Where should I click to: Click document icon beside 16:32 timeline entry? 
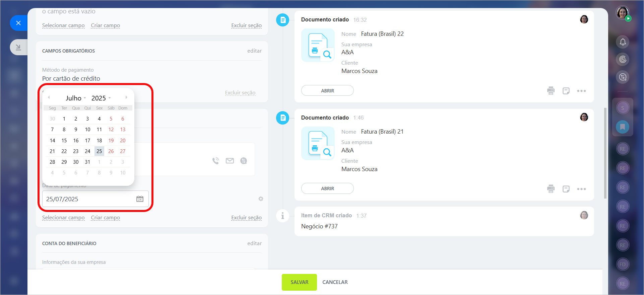(282, 20)
